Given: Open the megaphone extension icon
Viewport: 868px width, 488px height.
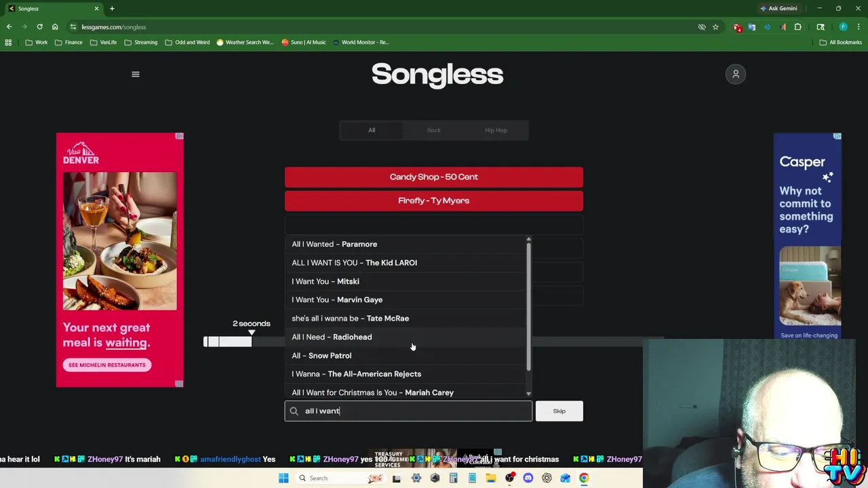Looking at the screenshot, I should click(783, 27).
